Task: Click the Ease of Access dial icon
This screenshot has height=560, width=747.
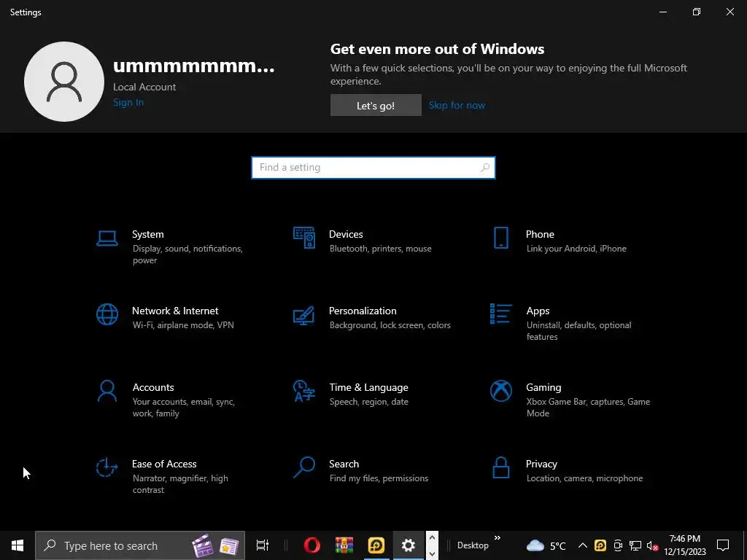Action: [107, 467]
